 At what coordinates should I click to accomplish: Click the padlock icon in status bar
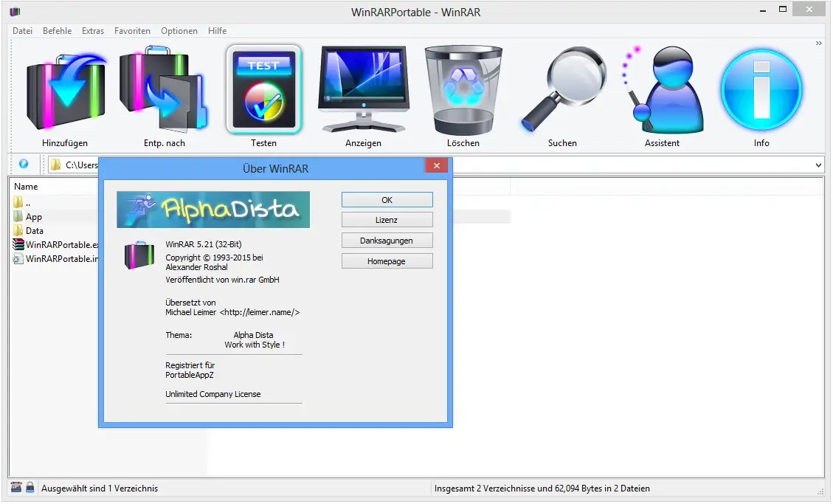coord(30,488)
